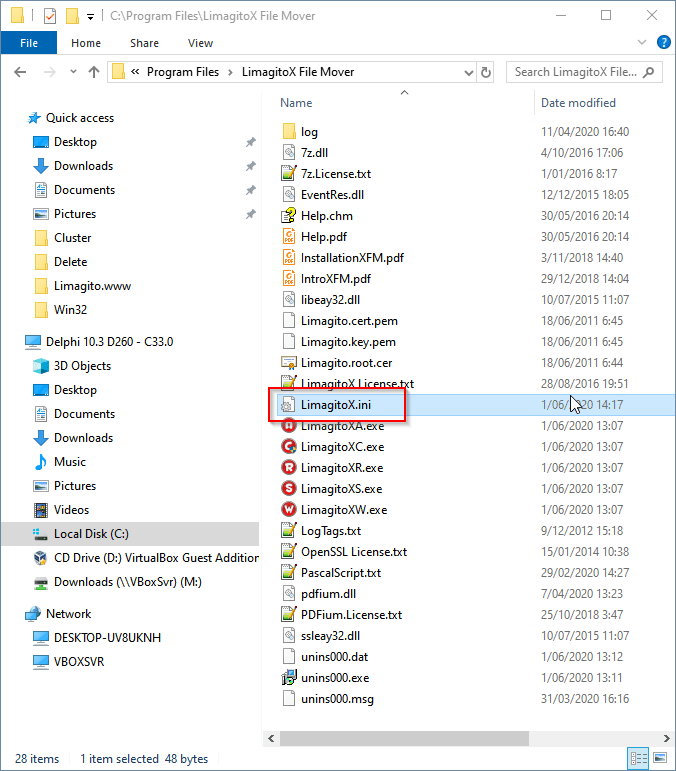Open DESKTOP-UV8UKNH network computer
This screenshot has width=676, height=771.
pos(107,638)
